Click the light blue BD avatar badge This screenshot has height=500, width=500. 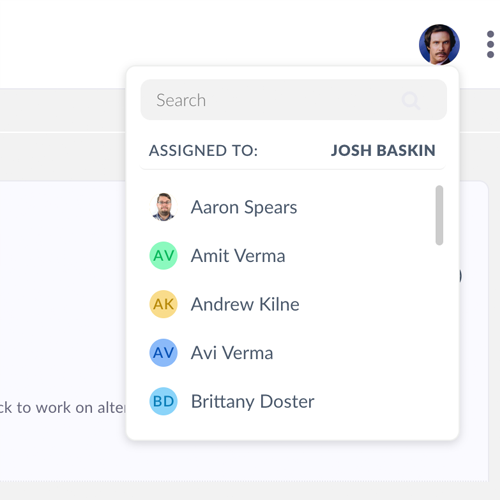[163, 401]
